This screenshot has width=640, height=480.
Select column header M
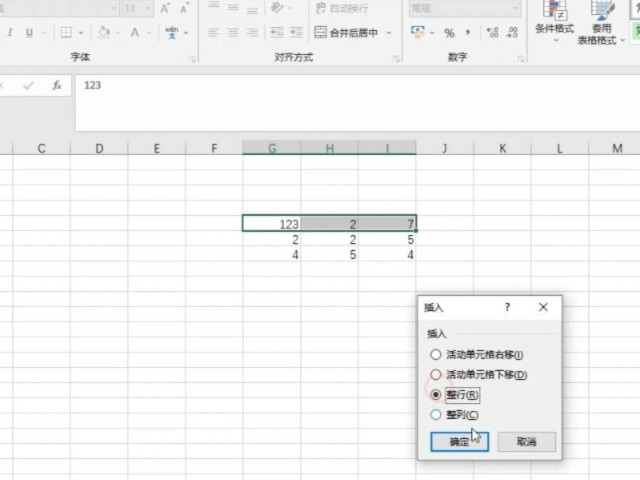(617, 148)
